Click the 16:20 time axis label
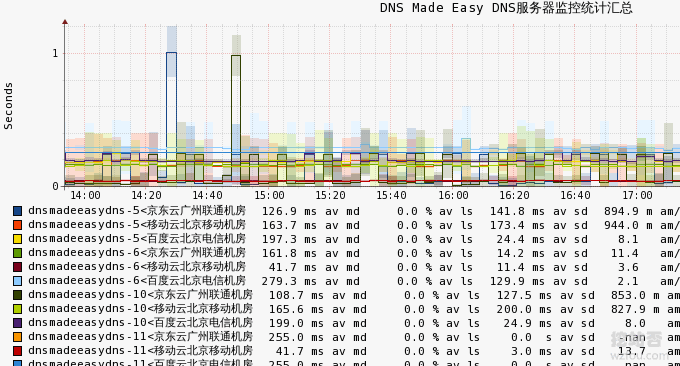The image size is (680, 366). 514,196
